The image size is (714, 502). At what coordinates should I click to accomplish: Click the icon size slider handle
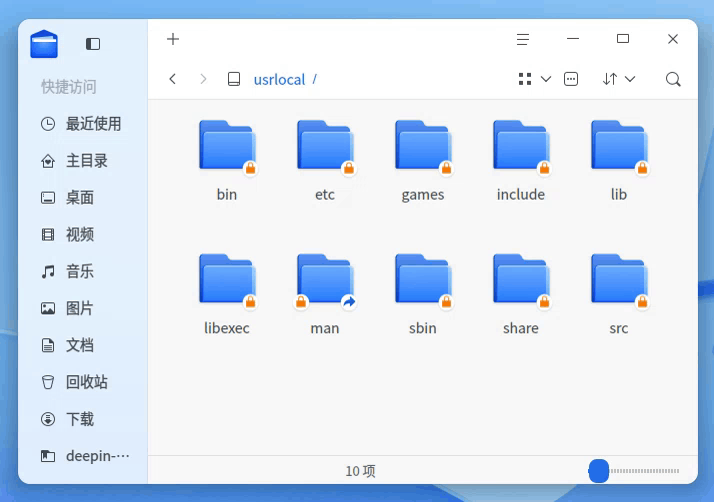point(599,471)
